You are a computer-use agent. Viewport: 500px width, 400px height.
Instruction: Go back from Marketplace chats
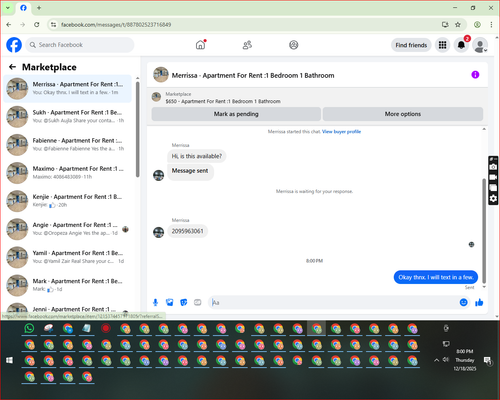pos(13,67)
